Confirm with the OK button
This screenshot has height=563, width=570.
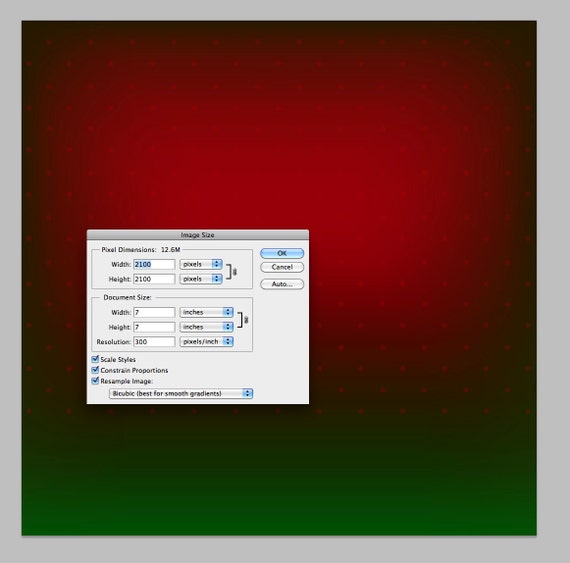(282, 253)
